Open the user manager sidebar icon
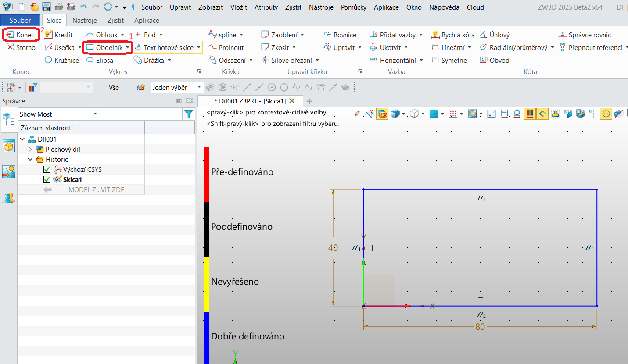 coord(9,197)
